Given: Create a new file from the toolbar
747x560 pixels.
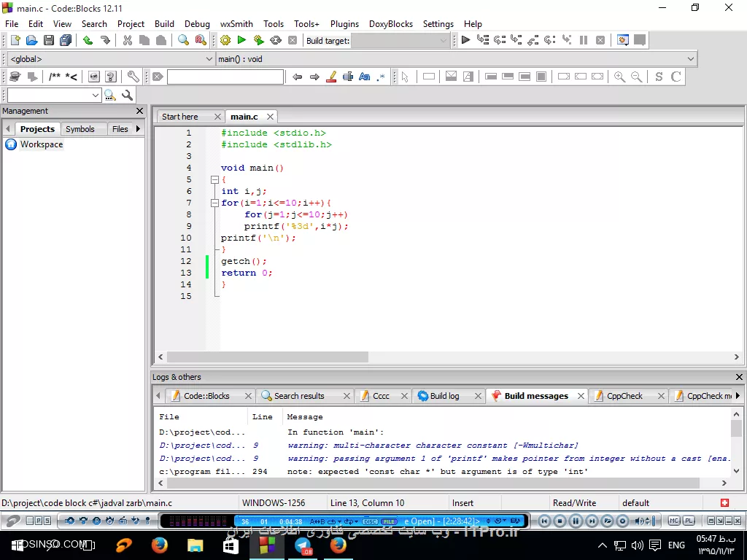Looking at the screenshot, I should click(15, 41).
